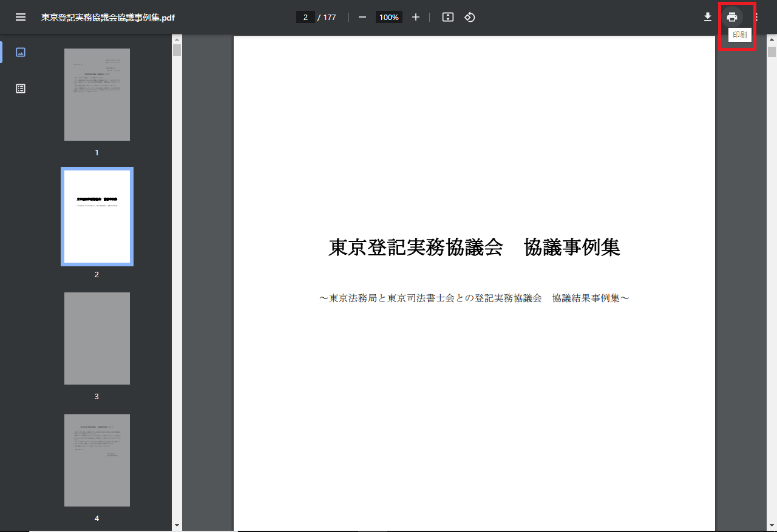
Task: Open page 3 thumbnail
Action: point(97,338)
